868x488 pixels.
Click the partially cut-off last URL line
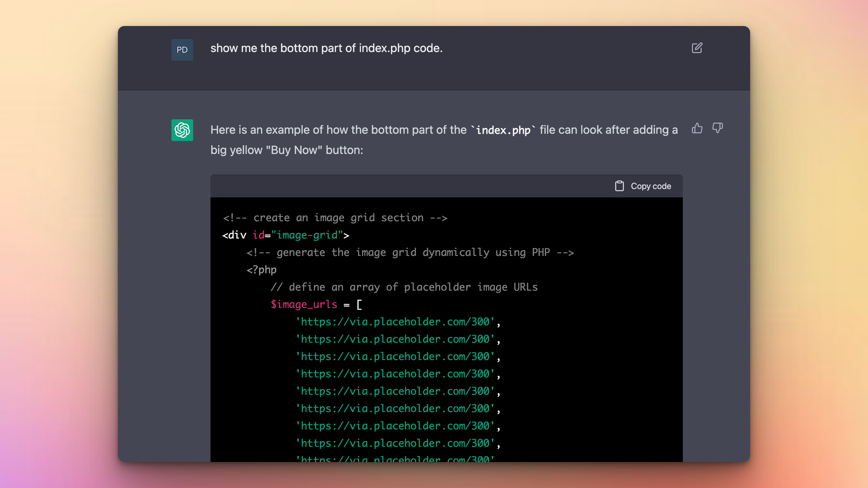coord(395,458)
